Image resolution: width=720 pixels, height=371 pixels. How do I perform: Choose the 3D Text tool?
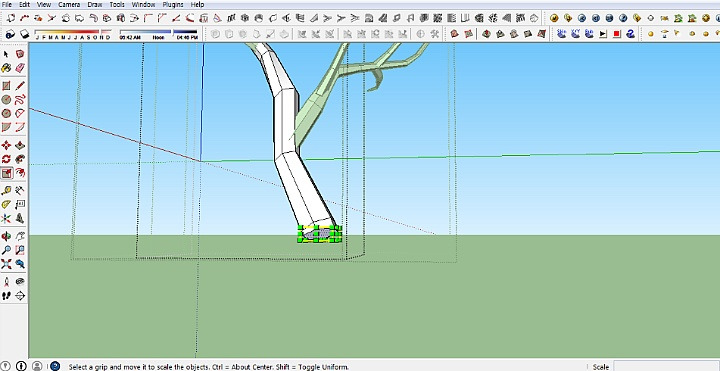coord(20,218)
